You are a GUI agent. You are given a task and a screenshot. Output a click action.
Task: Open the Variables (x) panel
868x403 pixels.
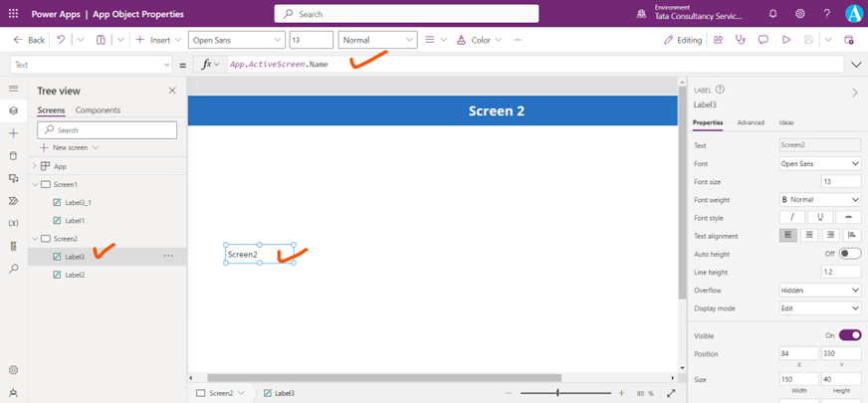click(14, 224)
